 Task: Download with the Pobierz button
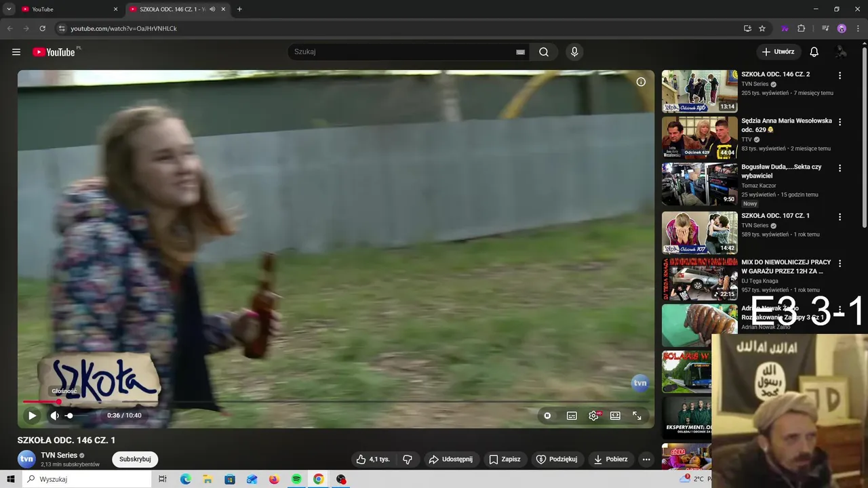pos(611,459)
